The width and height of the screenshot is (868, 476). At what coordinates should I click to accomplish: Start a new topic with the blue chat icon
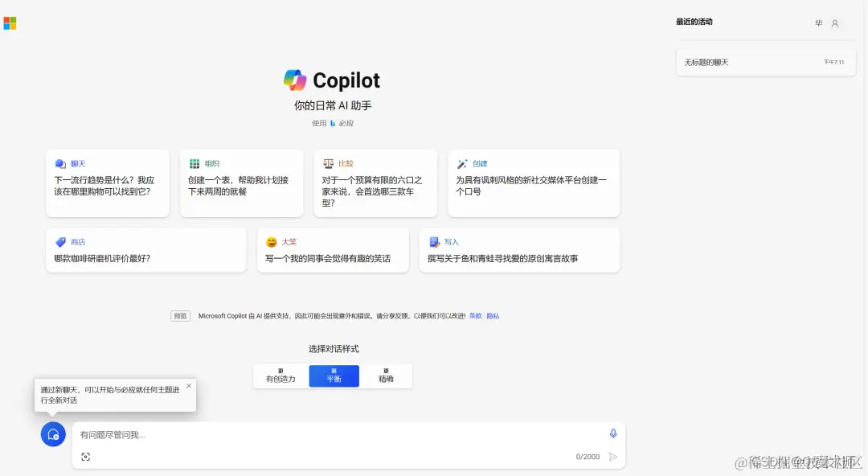coord(53,434)
